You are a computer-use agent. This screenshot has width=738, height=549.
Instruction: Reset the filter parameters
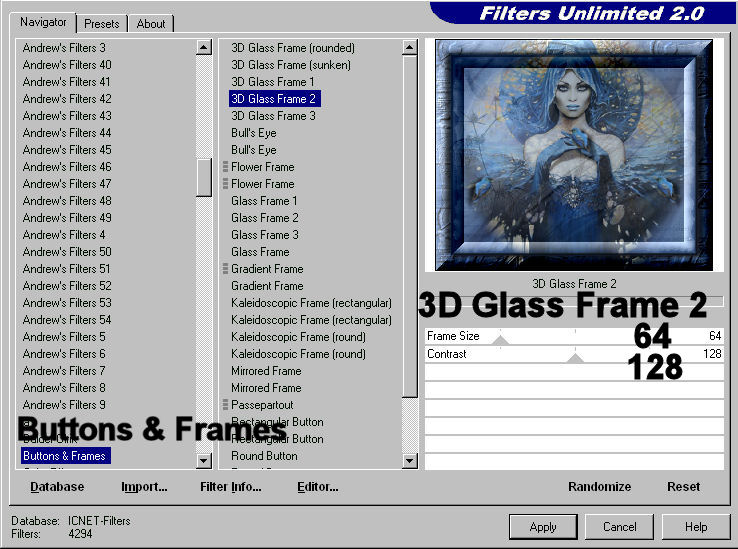(x=683, y=486)
